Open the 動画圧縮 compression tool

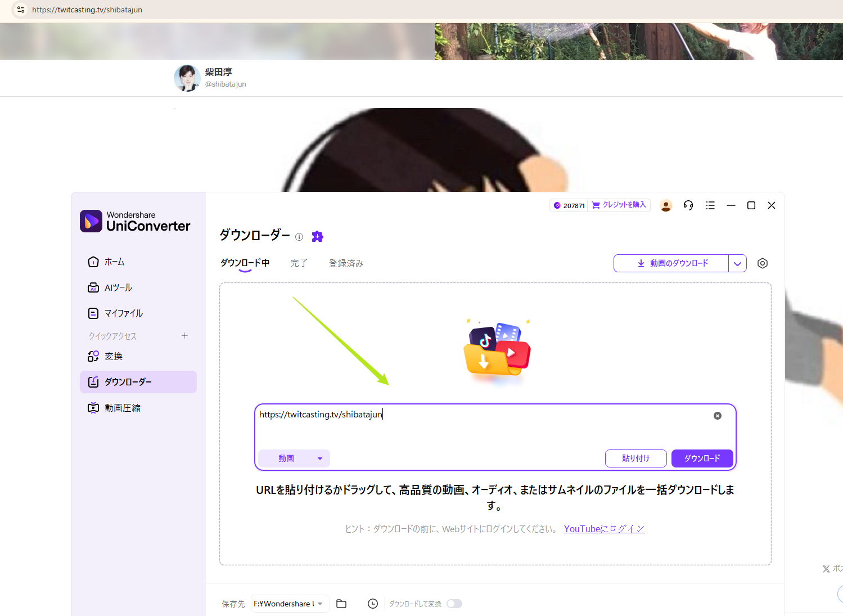click(123, 407)
